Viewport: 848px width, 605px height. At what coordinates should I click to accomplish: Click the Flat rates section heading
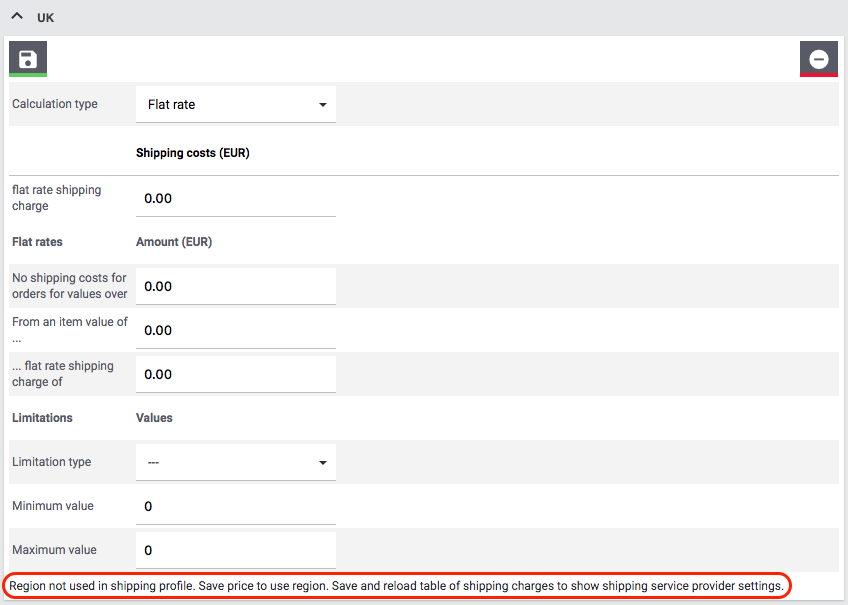coord(37,242)
